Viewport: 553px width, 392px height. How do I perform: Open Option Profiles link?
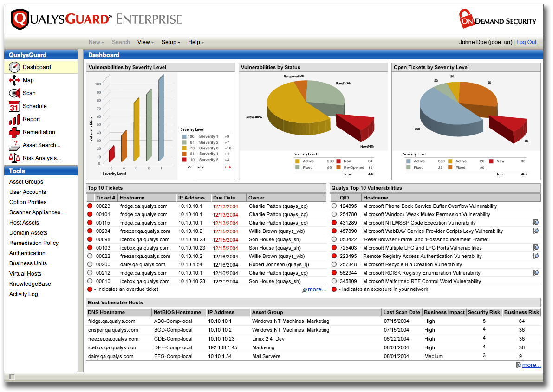28,202
